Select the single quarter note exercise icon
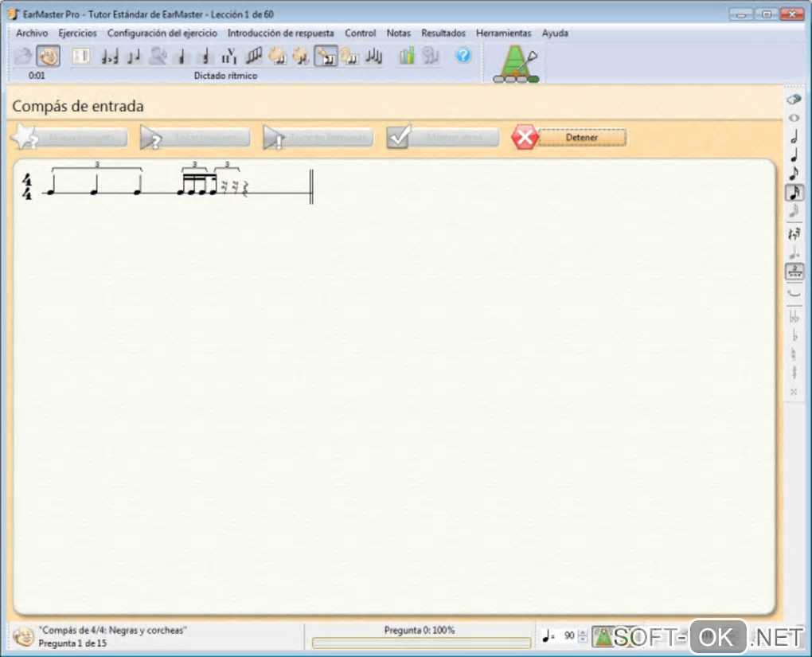 point(182,56)
